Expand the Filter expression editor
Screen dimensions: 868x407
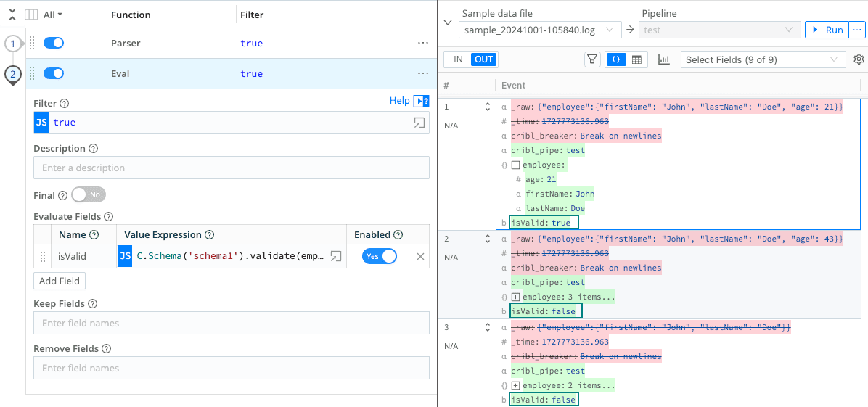pyautogui.click(x=419, y=123)
